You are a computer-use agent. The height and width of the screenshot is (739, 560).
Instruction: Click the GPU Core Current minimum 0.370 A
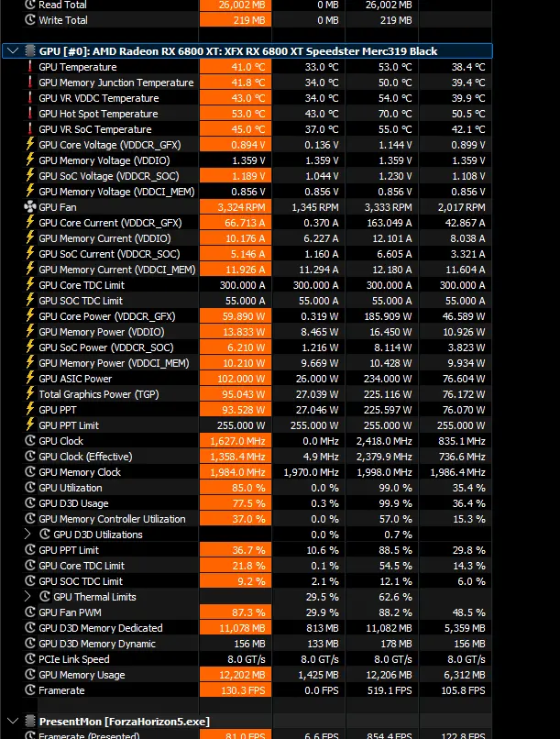coord(321,223)
